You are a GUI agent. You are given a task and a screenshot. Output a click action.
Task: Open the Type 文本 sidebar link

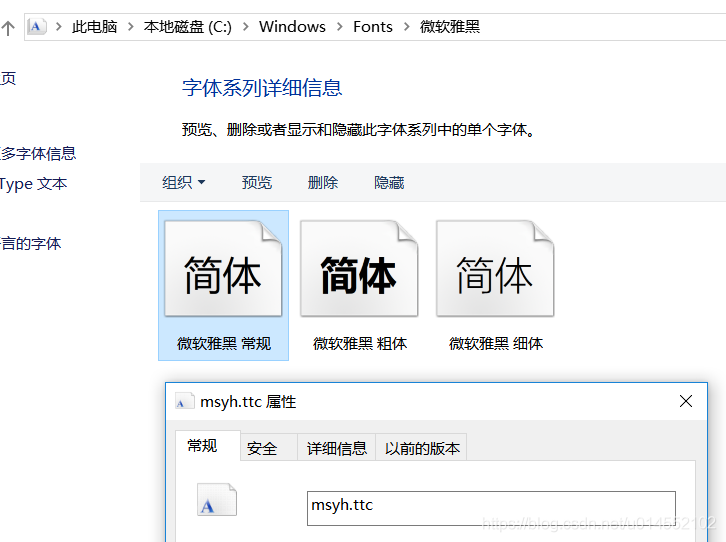(x=33, y=184)
